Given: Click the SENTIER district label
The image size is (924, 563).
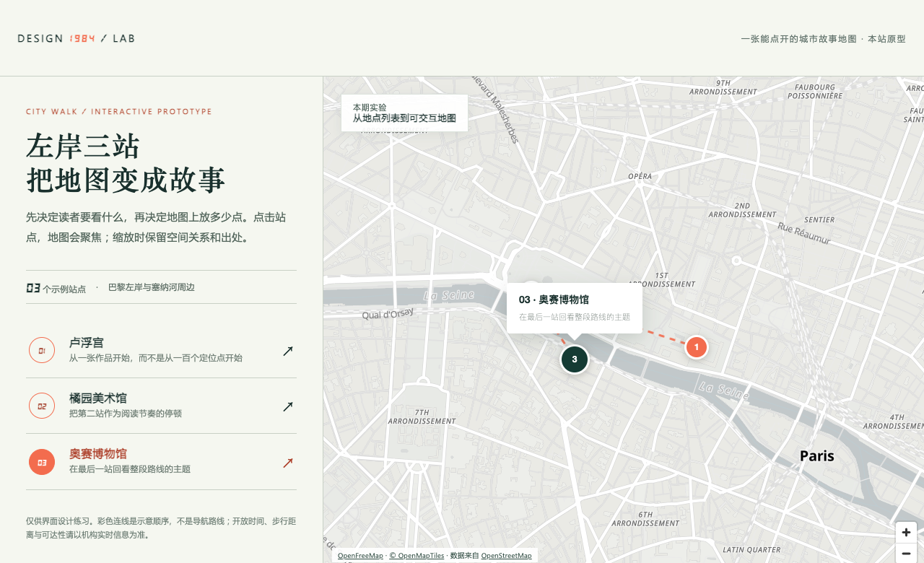Looking at the screenshot, I should point(819,219).
